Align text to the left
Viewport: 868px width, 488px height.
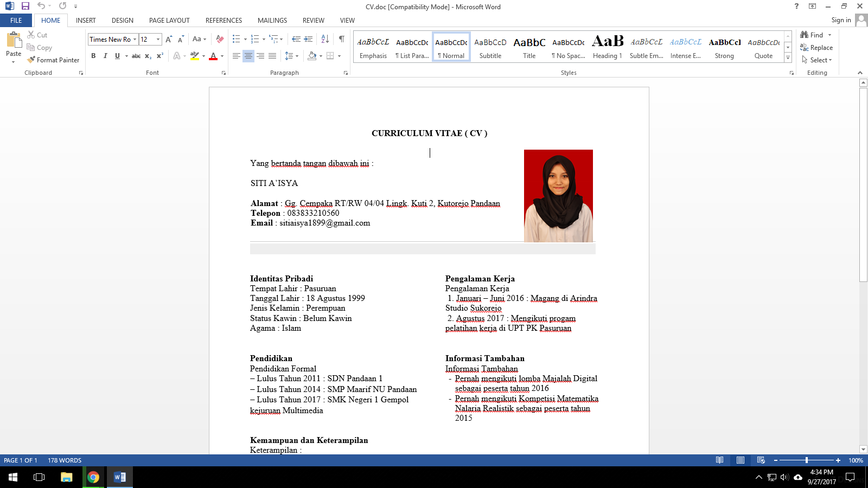pos(236,56)
